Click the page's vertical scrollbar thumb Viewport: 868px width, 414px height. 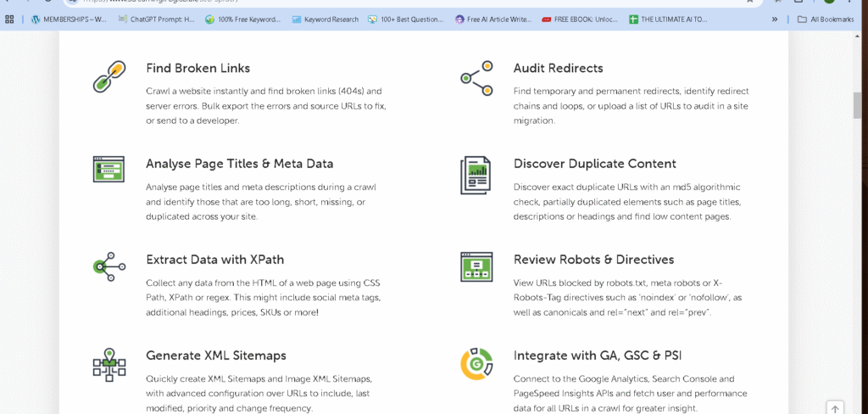858,106
